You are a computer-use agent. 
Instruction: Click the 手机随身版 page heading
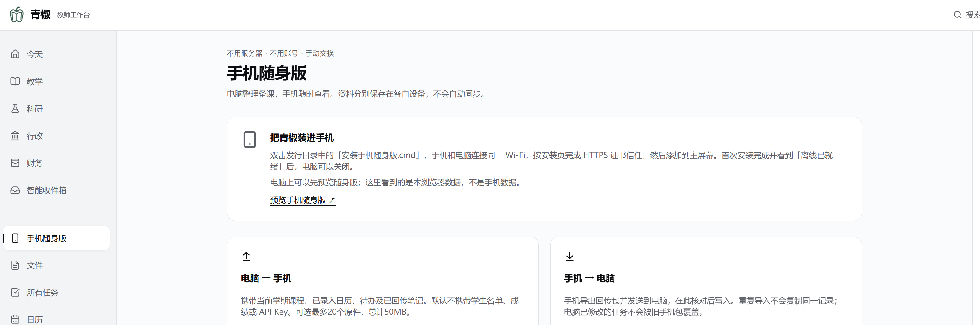(267, 73)
